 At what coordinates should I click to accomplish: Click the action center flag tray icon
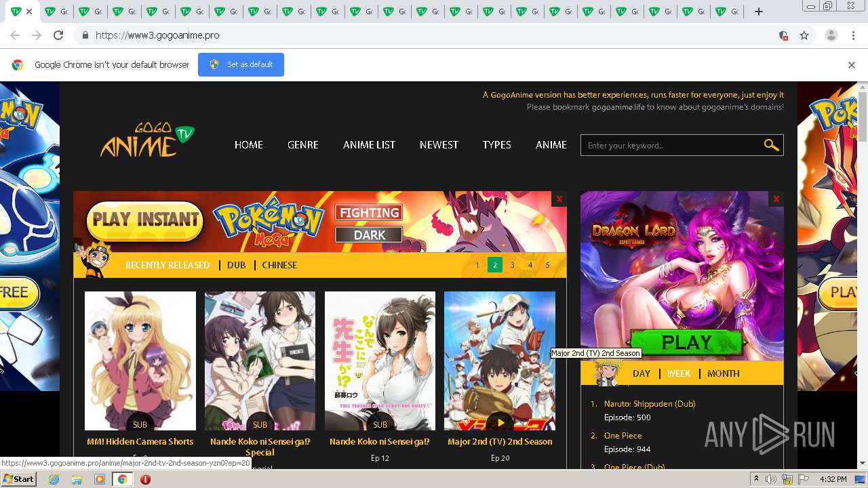pos(804,479)
